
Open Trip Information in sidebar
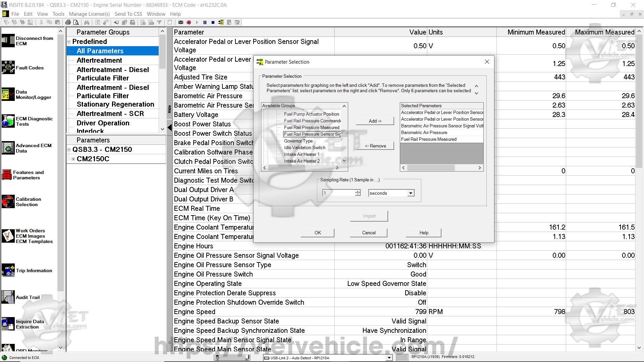click(34, 270)
